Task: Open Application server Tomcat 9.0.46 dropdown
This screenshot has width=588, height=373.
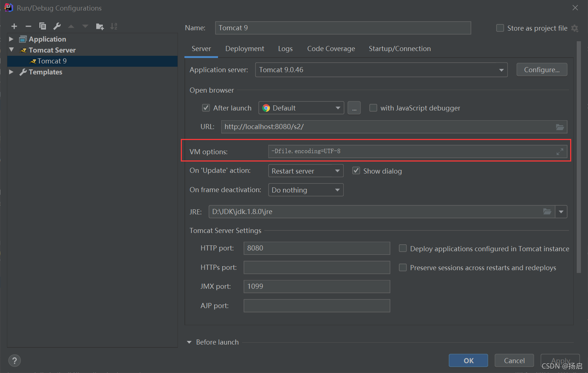Action: point(381,70)
